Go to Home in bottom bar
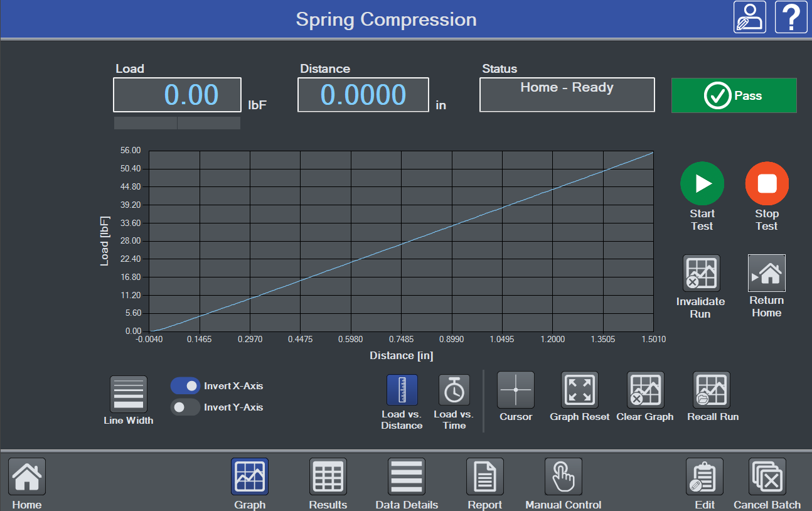The width and height of the screenshot is (812, 511). click(27, 476)
